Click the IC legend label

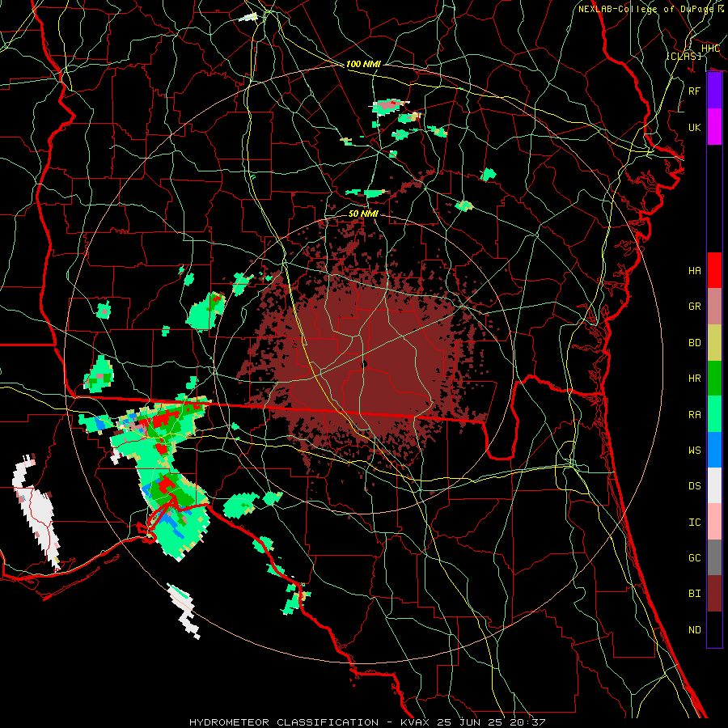pos(695,523)
